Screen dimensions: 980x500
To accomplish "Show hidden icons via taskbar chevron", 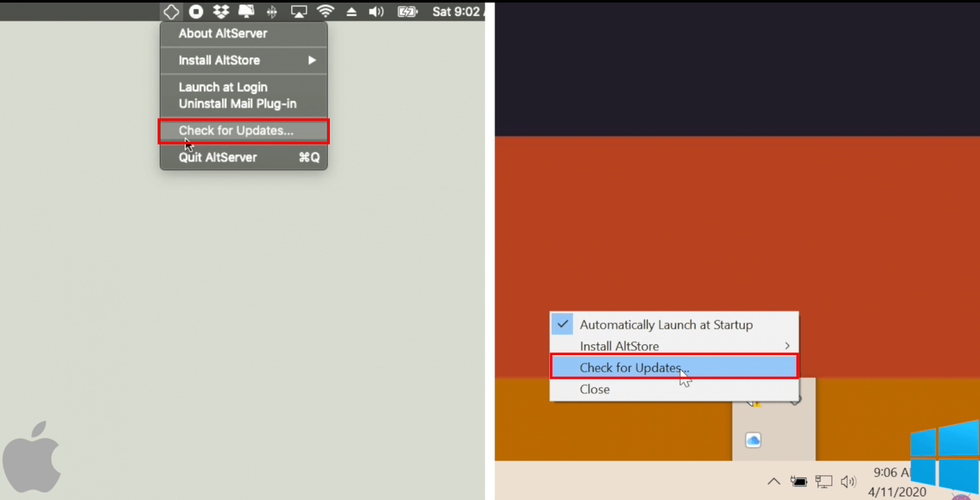I will (773, 481).
